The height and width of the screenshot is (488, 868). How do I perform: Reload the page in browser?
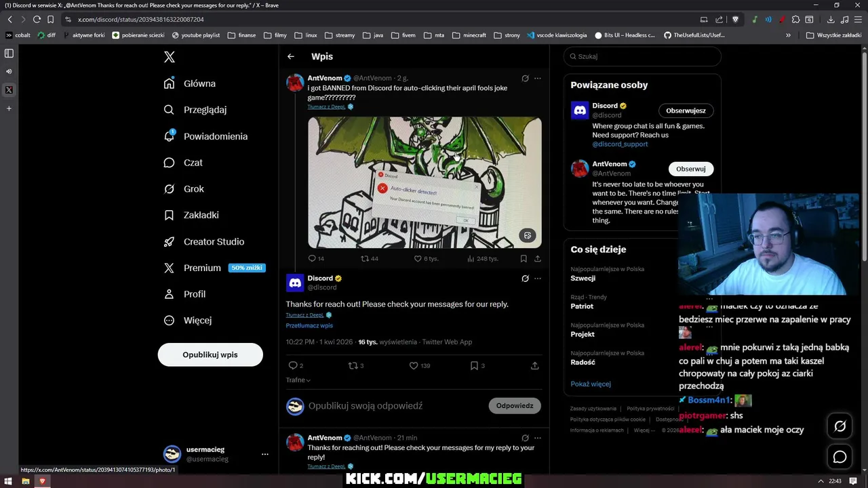(37, 20)
